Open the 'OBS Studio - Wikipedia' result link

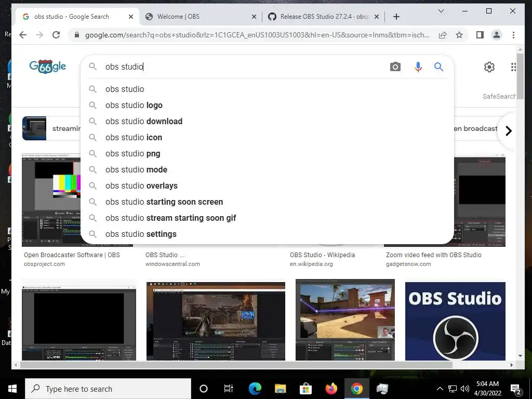[322, 255]
